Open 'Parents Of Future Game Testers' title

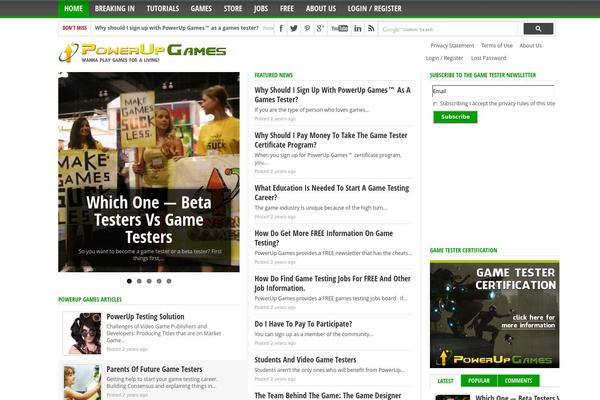(154, 369)
